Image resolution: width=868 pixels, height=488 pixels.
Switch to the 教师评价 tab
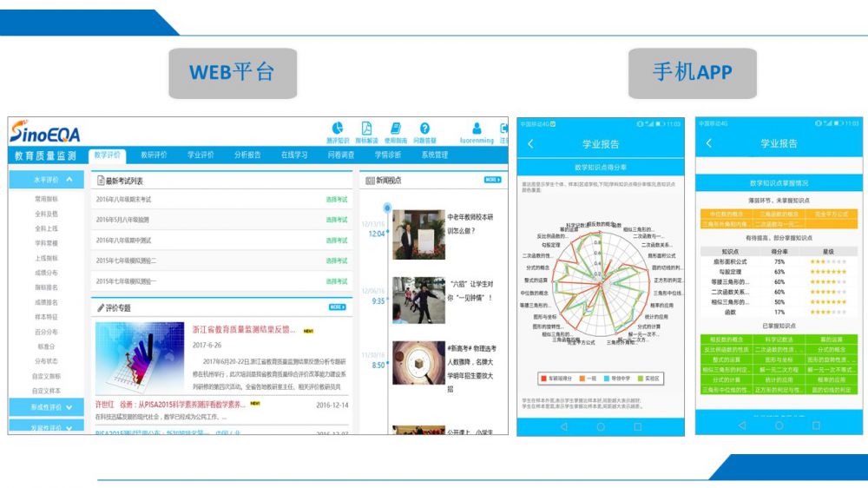tap(154, 155)
